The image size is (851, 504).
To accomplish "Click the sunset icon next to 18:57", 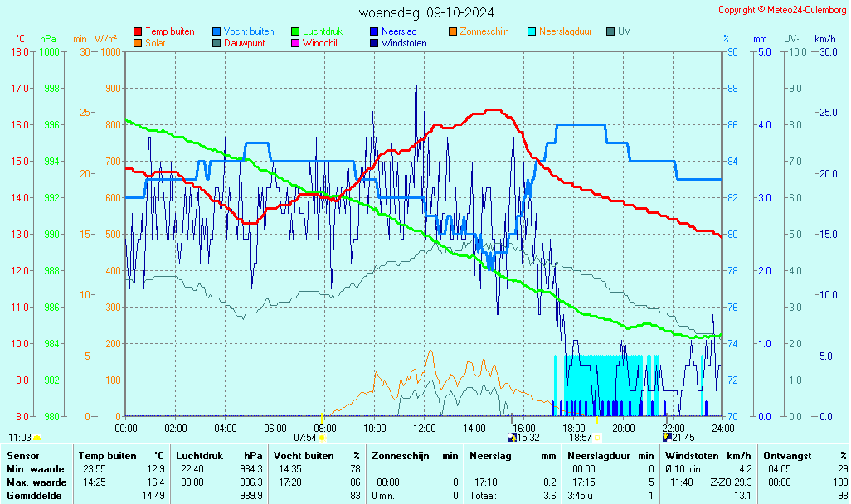I will [597, 438].
